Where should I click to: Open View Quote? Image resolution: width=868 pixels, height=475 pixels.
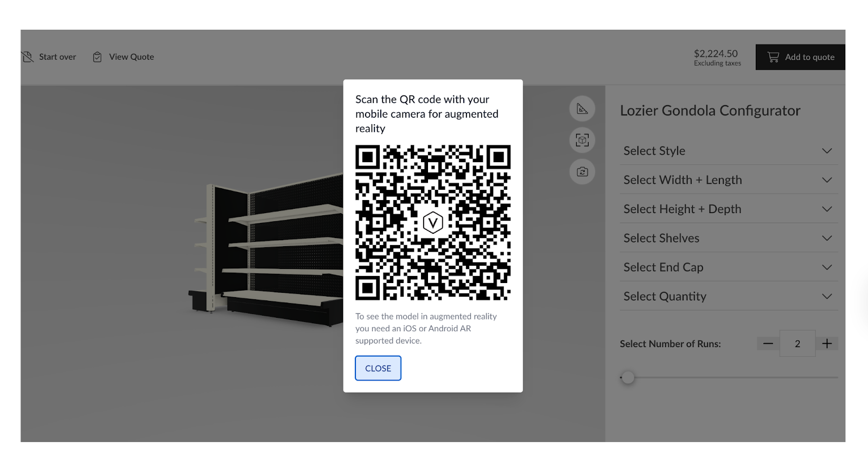tap(124, 57)
